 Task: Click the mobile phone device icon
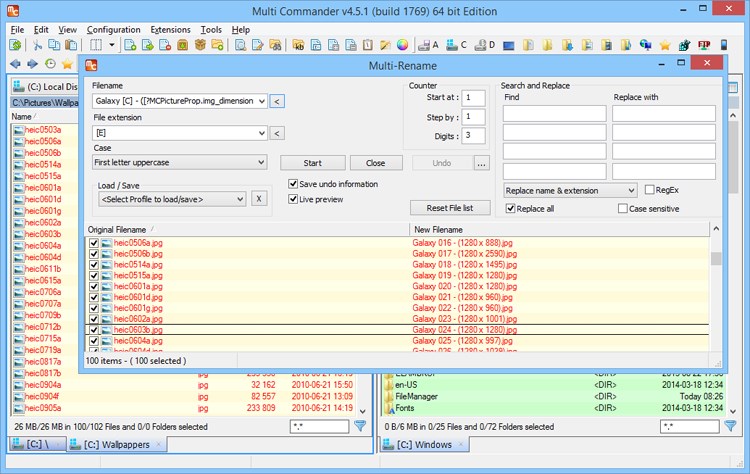point(724,45)
